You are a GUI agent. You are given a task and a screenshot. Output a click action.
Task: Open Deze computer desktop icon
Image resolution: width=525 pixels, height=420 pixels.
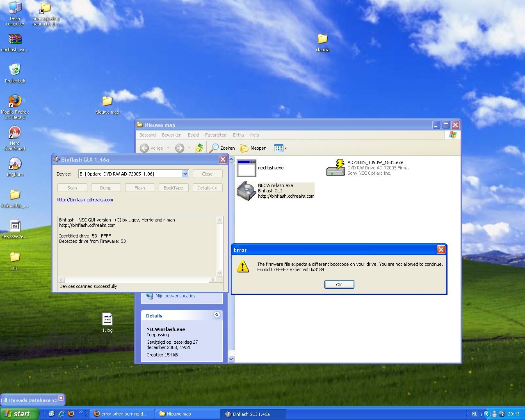(15, 14)
